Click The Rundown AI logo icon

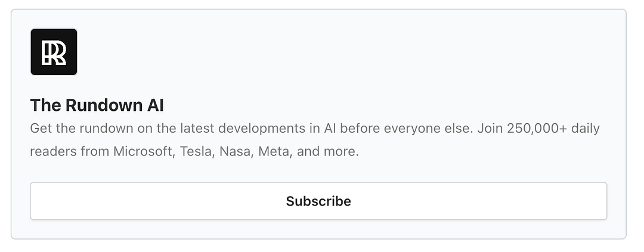54,52
